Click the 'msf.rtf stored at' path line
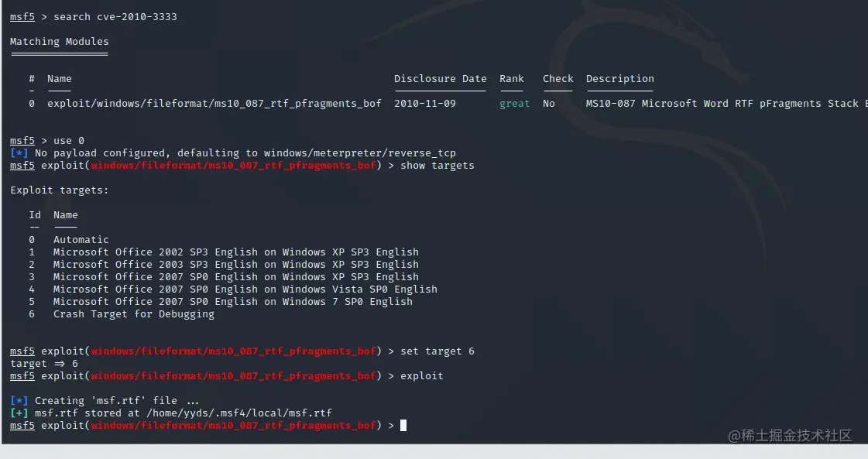 [171, 413]
